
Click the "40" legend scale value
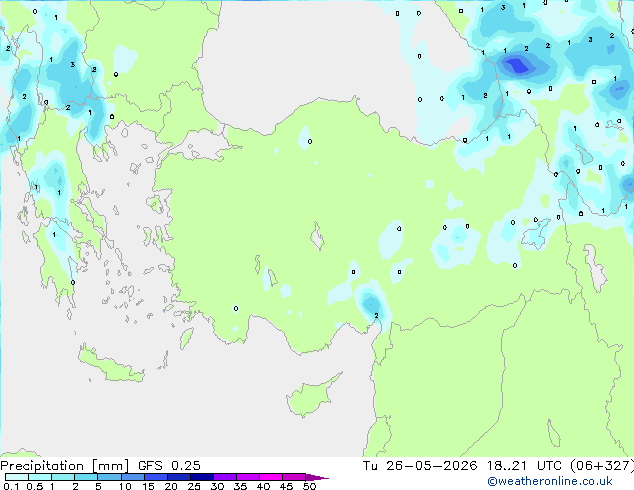point(263,486)
